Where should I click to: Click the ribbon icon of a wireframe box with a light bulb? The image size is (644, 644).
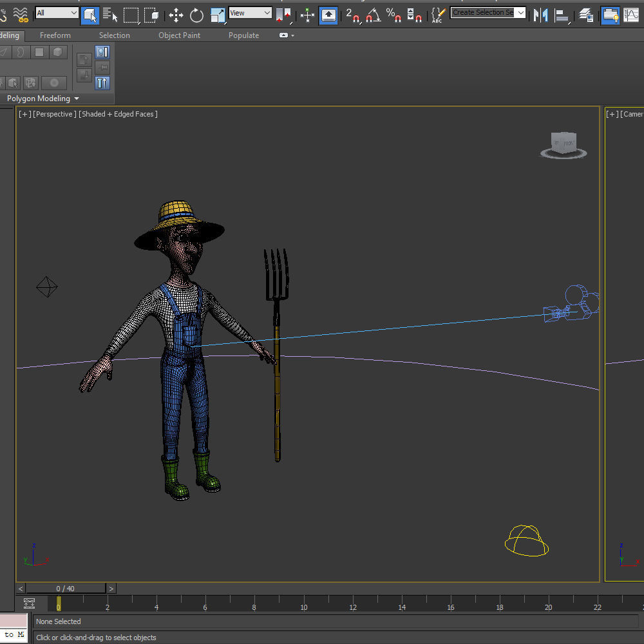point(30,82)
